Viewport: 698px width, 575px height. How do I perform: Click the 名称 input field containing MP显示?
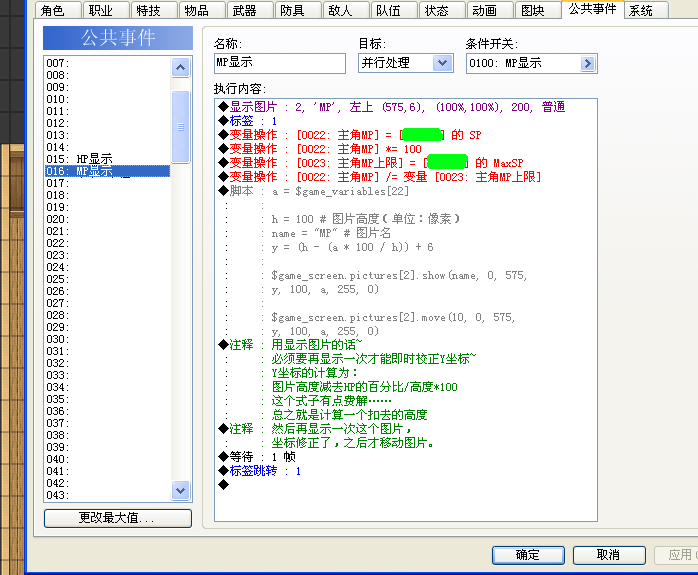click(x=280, y=63)
